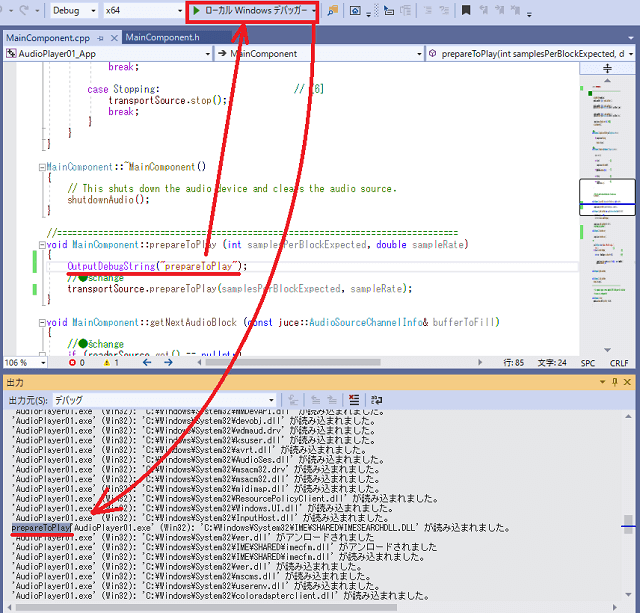The image size is (640, 613).
Task: Click the transportSource.stop() code line
Action: [167, 100]
